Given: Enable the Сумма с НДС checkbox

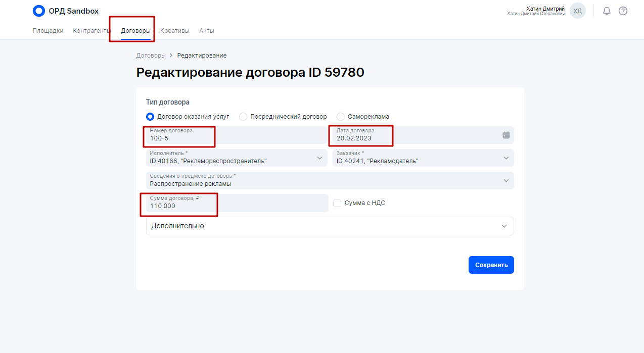Looking at the screenshot, I should point(338,203).
